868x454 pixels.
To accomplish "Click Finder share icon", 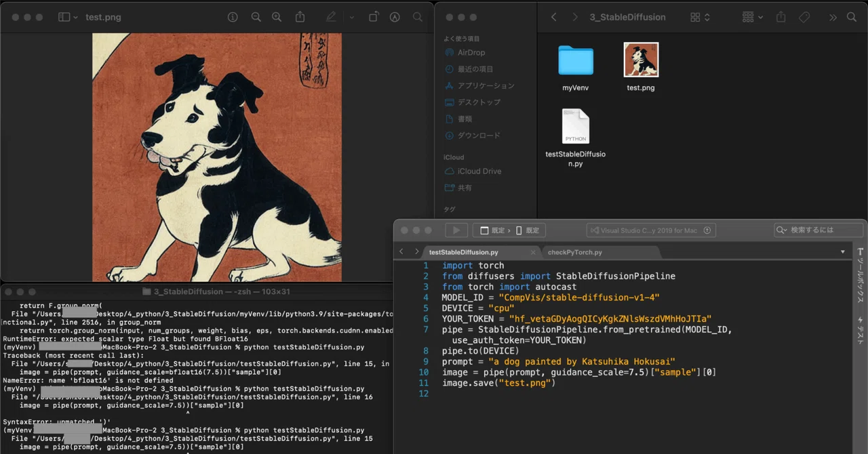I will click(x=781, y=17).
